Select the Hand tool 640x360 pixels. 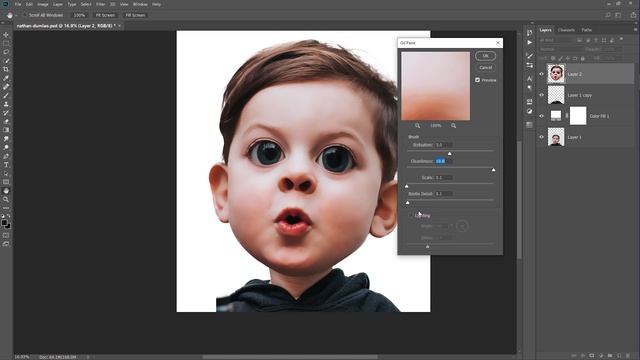coord(6,191)
